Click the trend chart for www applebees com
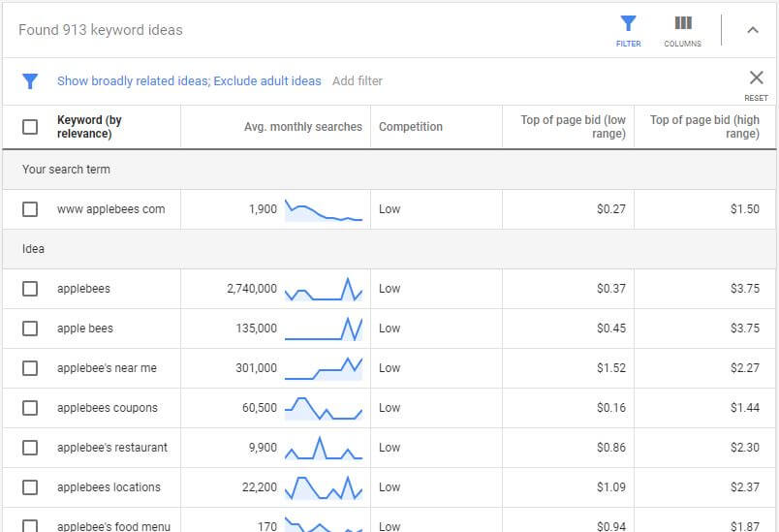779x532 pixels. point(324,210)
